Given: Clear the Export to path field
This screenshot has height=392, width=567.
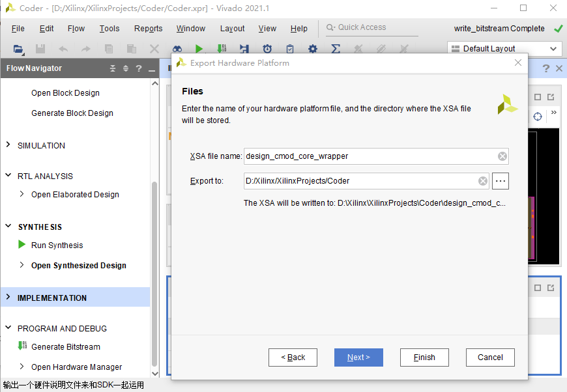Looking at the screenshot, I should (483, 181).
